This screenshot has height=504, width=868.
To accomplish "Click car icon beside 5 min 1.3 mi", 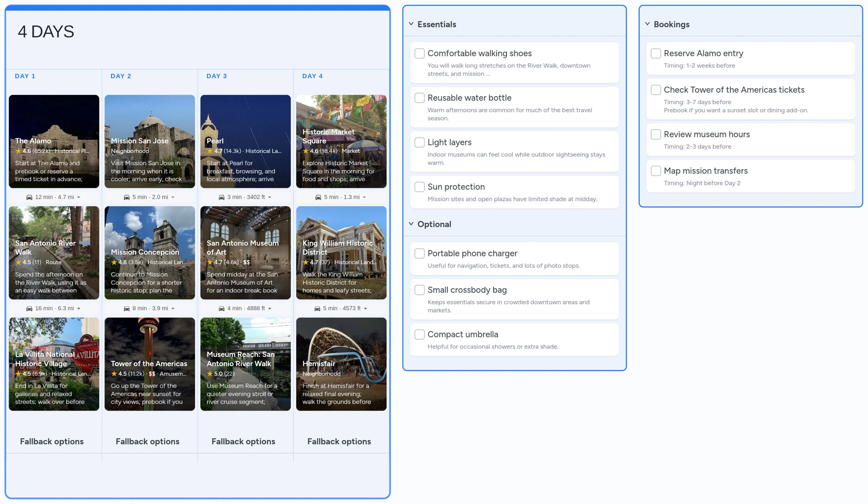I will pos(318,197).
